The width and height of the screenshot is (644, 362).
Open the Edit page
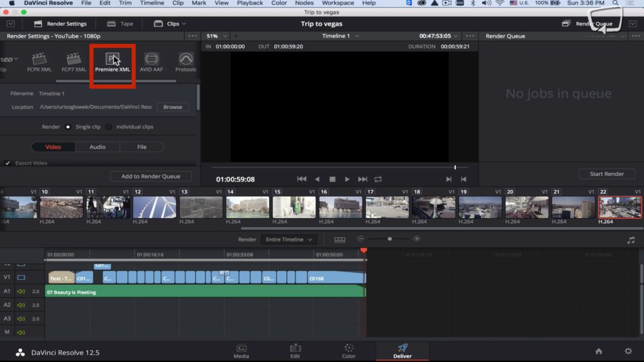coord(294,351)
